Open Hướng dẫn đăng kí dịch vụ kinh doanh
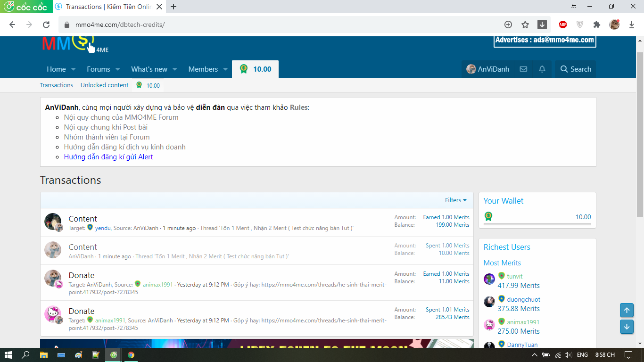The height and width of the screenshot is (362, 644). [x=125, y=147]
